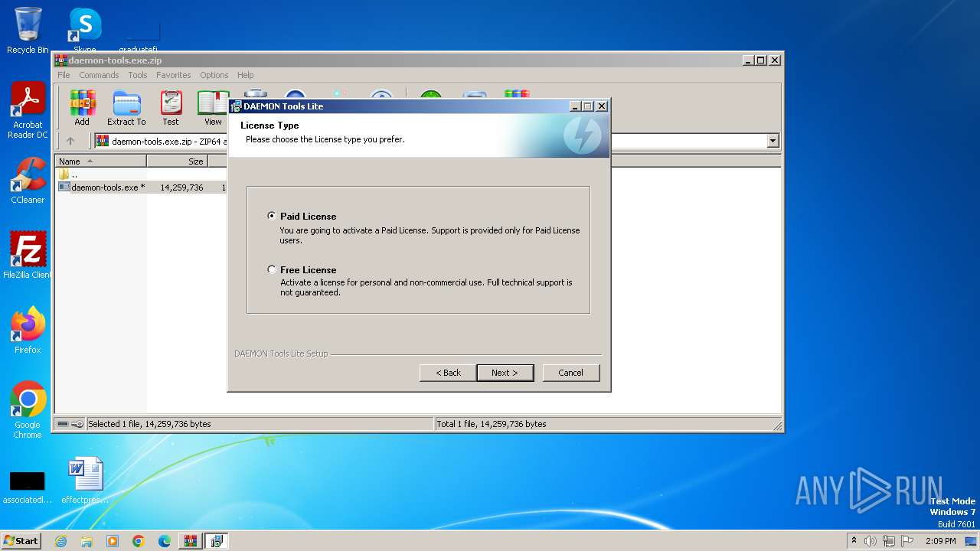Screen dimensions: 980x551
Task: Click the DAEMON Tools lightning logo
Action: tap(583, 135)
